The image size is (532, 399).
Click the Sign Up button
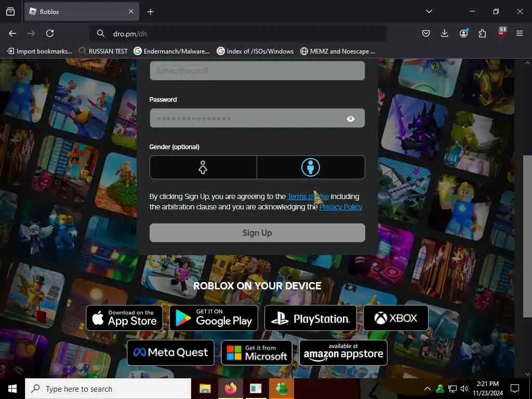click(257, 233)
